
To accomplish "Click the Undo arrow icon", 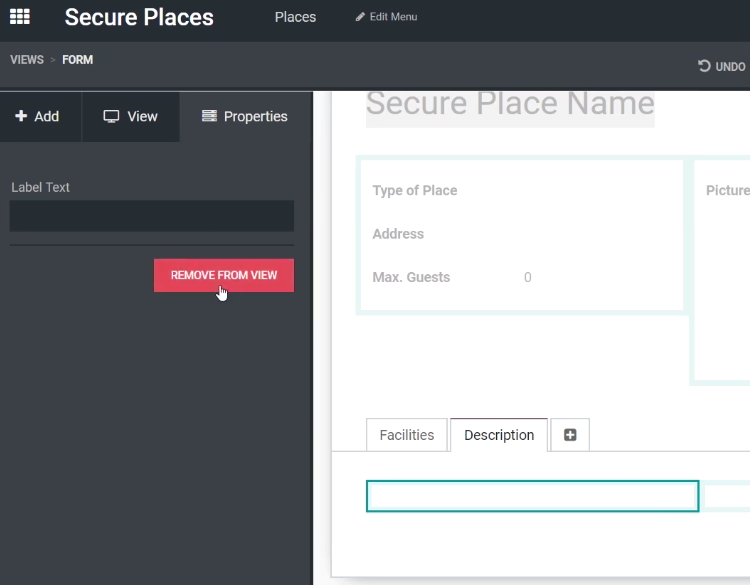I will click(x=704, y=66).
